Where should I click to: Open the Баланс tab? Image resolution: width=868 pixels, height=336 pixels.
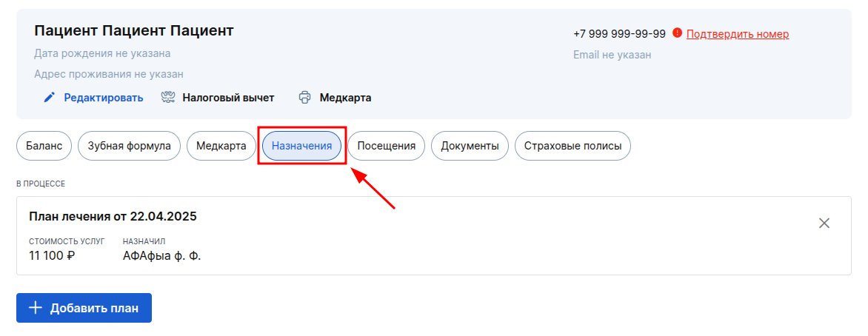point(44,146)
